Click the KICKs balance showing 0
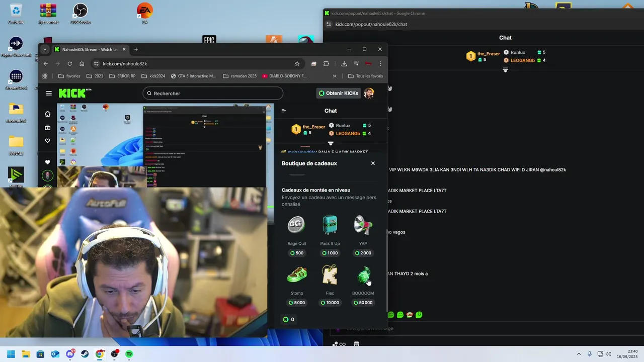The image size is (644, 362). [289, 319]
